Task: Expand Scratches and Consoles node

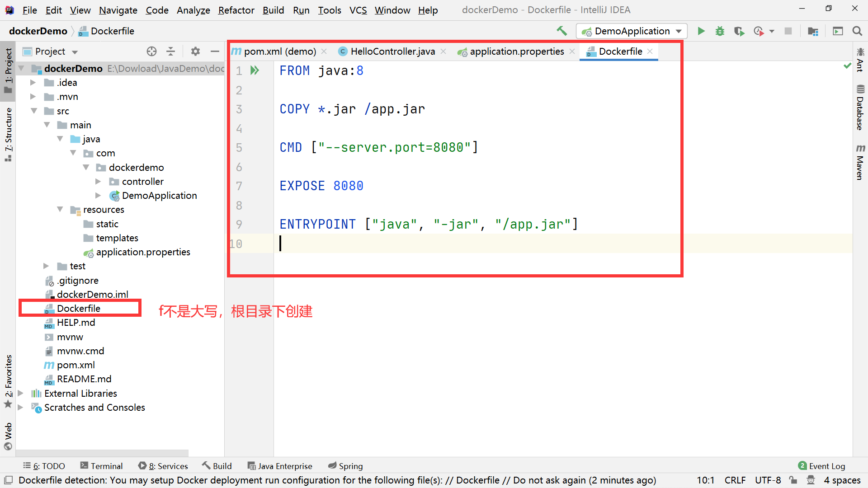Action: [x=20, y=408]
